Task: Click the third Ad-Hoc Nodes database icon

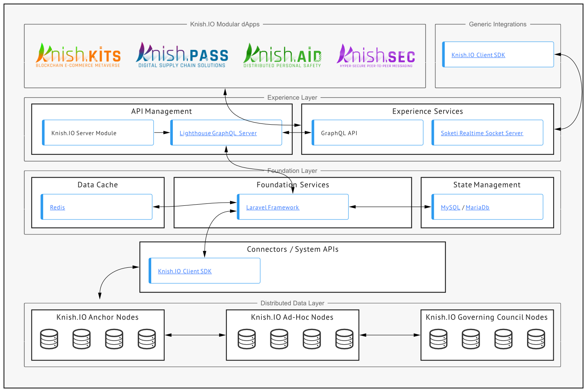Action: pyautogui.click(x=312, y=339)
